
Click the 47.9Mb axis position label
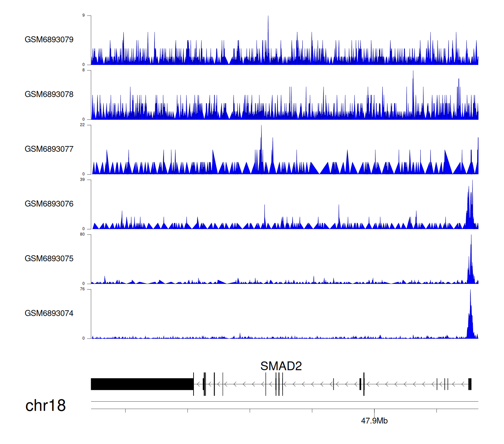(x=374, y=421)
